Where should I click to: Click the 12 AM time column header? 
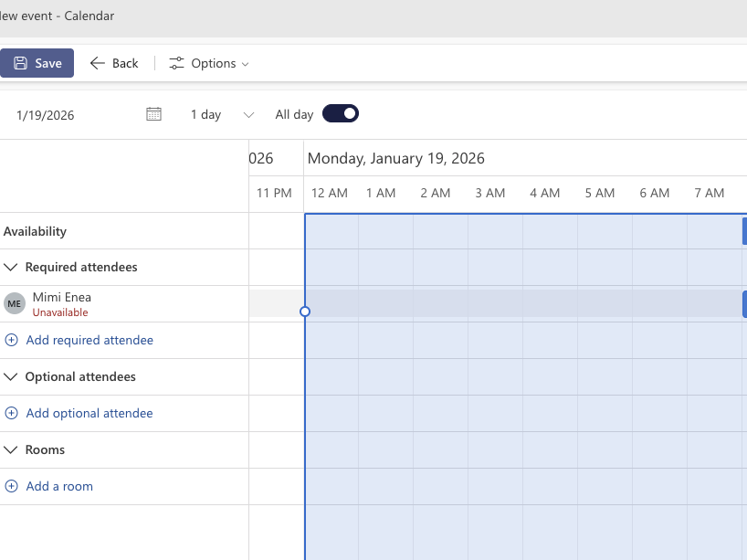[x=329, y=193]
